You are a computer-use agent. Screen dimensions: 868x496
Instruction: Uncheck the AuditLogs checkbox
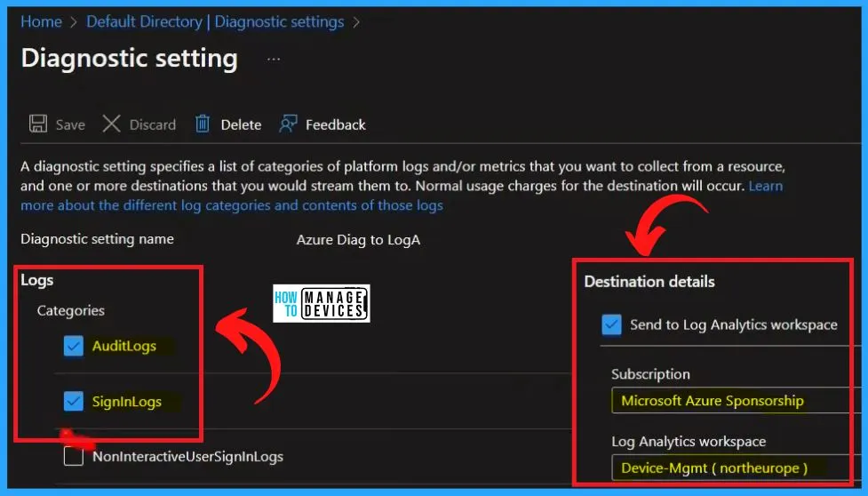tap(73, 346)
